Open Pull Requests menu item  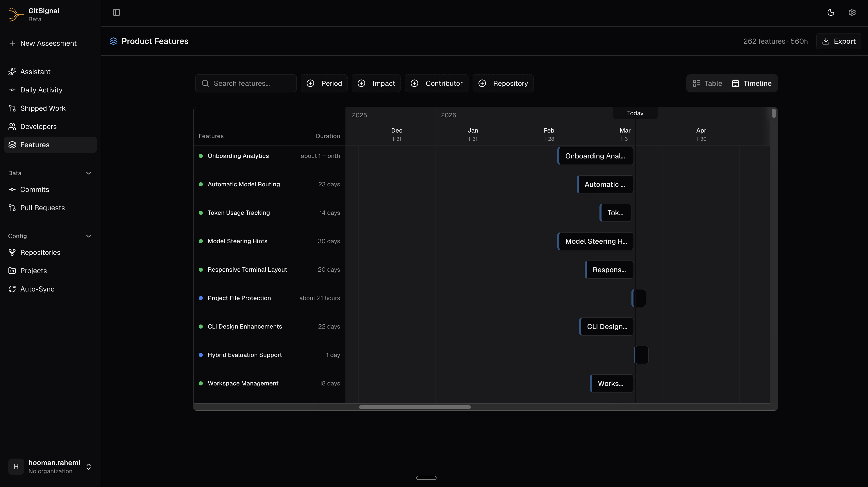click(x=42, y=208)
